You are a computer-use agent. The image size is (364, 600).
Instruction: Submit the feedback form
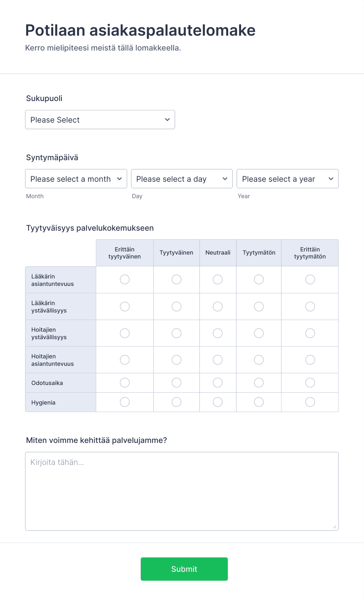tap(184, 569)
